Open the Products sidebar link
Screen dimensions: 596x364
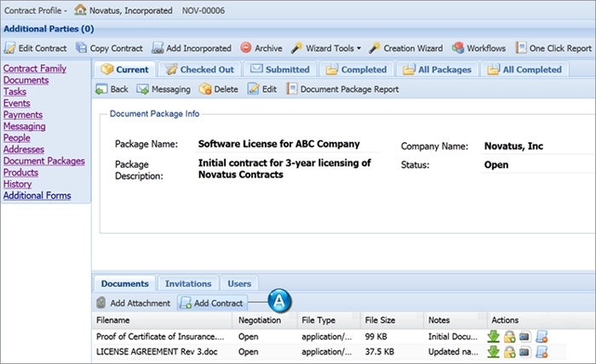(x=21, y=173)
